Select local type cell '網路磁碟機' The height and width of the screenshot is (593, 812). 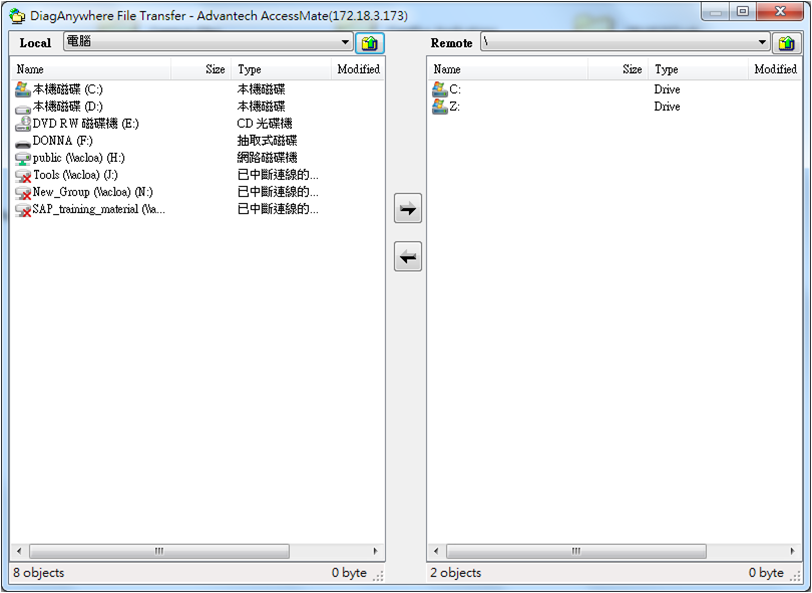(x=267, y=158)
